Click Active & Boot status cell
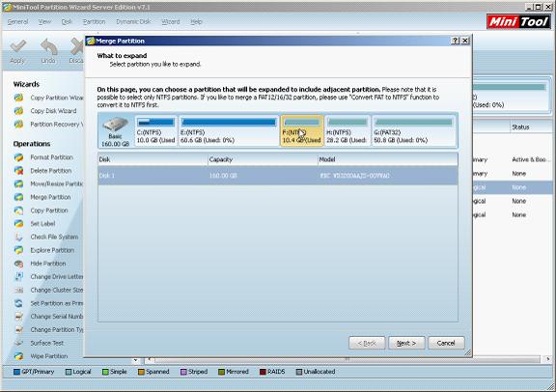The image size is (556, 392). tap(531, 159)
